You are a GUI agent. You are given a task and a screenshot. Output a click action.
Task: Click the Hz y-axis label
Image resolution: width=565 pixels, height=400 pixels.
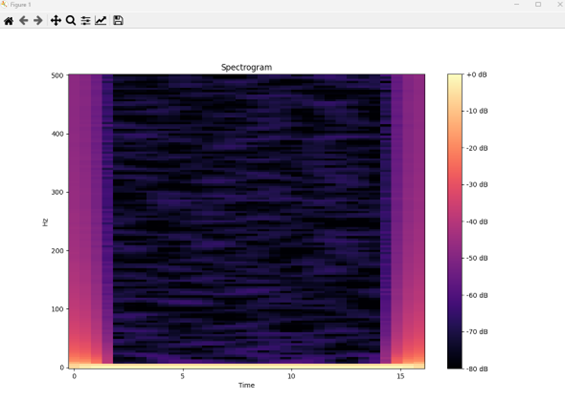click(45, 222)
